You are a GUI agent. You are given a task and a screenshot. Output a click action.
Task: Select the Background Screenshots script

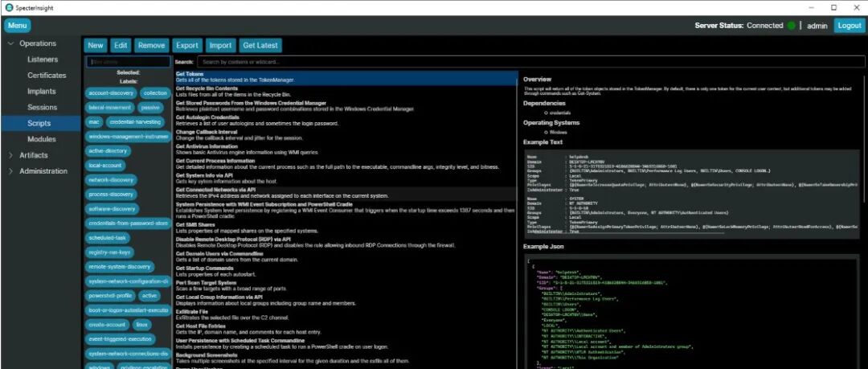[346, 358]
